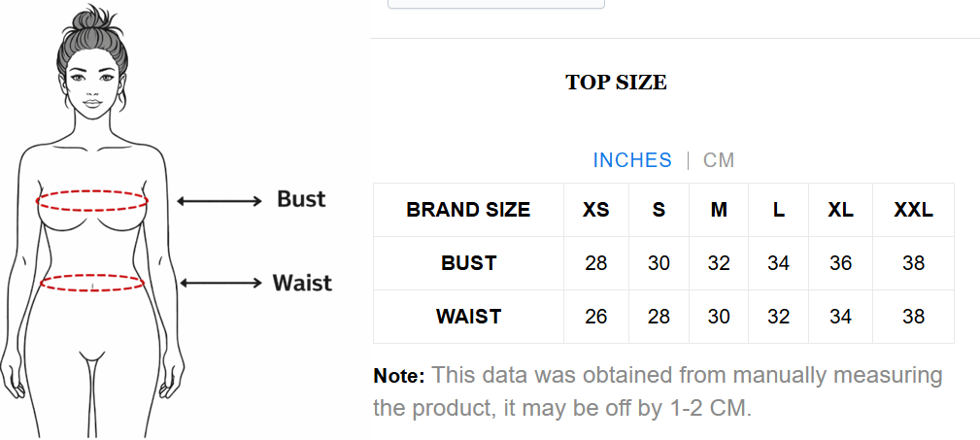The image size is (980, 440).
Task: Select the L size column header
Action: [779, 210]
